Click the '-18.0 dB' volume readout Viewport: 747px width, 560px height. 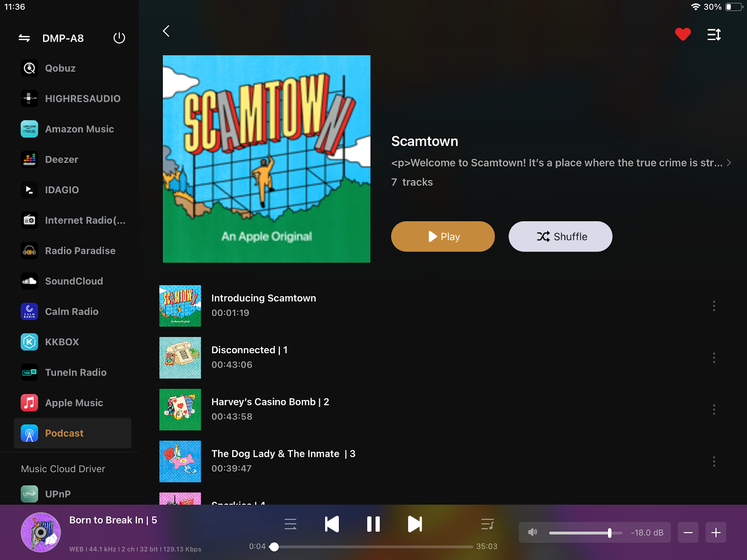647,532
